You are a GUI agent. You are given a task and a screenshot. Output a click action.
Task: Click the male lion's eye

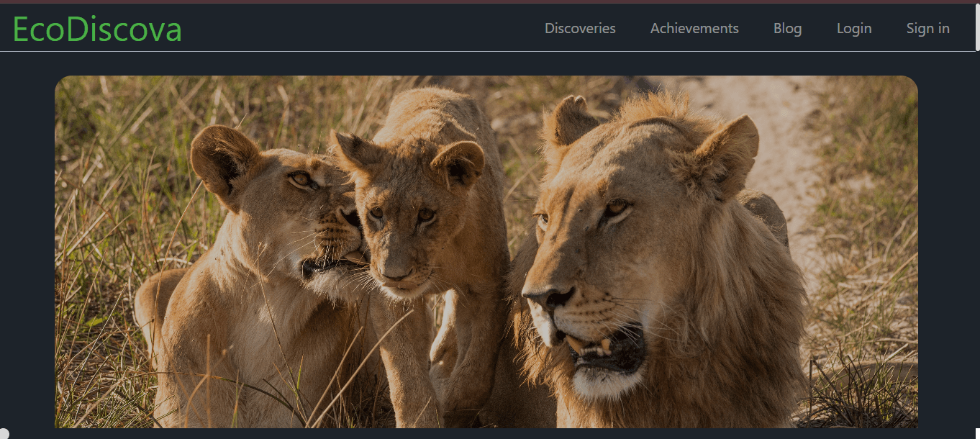point(616,209)
